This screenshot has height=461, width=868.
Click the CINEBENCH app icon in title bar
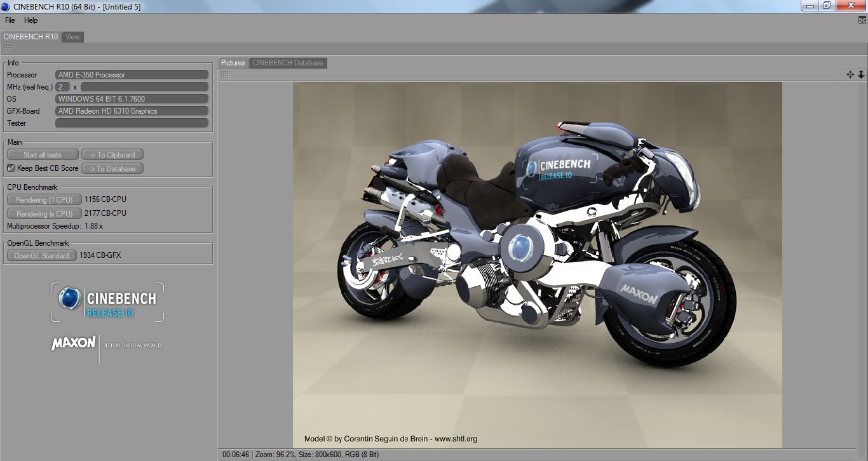coord(6,6)
